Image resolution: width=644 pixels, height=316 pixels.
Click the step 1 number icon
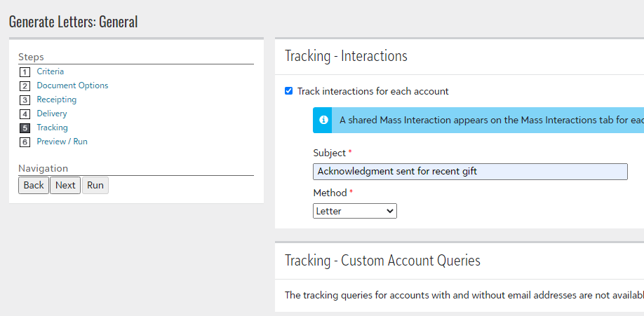tap(25, 72)
